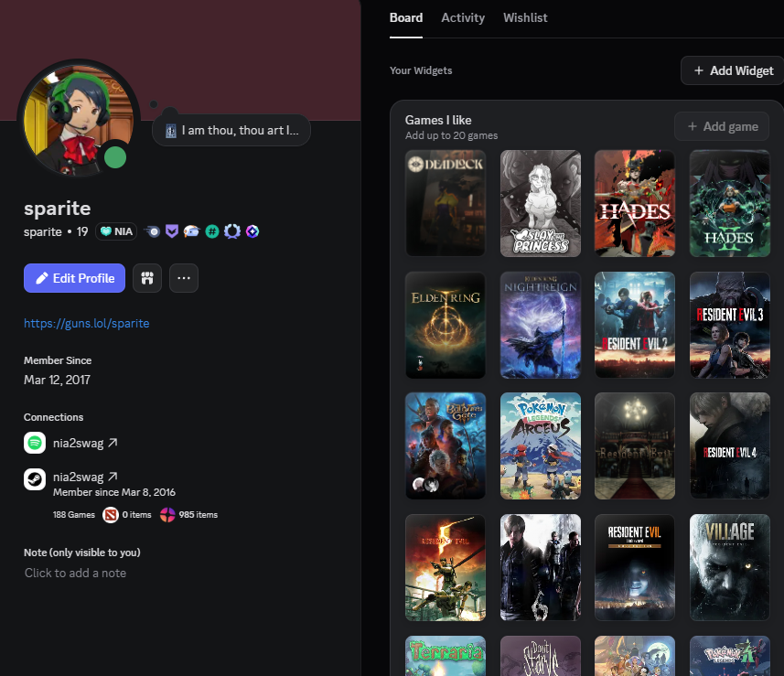Click the custom status bubble 'I am thou'
The image size is (784, 676).
coord(231,131)
